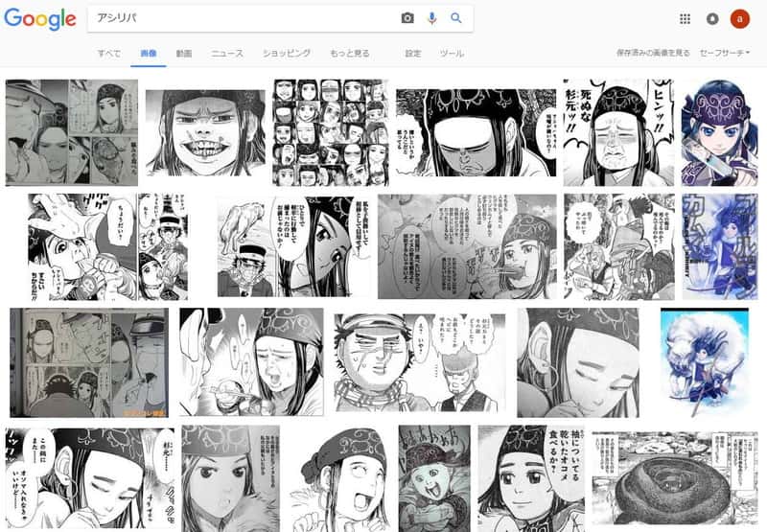Open the blue Golden Kamuy cover thumbnail

click(719, 247)
